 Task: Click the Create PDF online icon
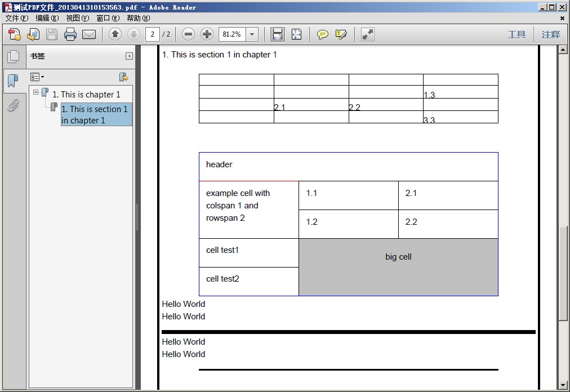coord(15,34)
